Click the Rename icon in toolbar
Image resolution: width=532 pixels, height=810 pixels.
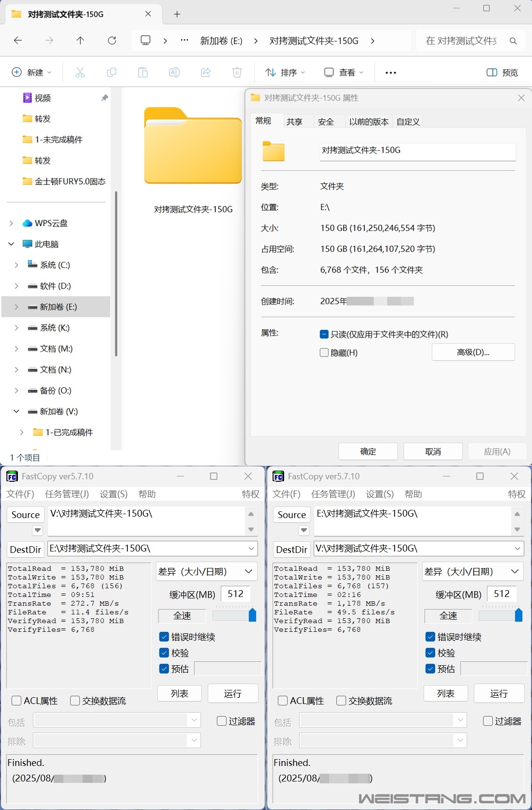coord(174,73)
